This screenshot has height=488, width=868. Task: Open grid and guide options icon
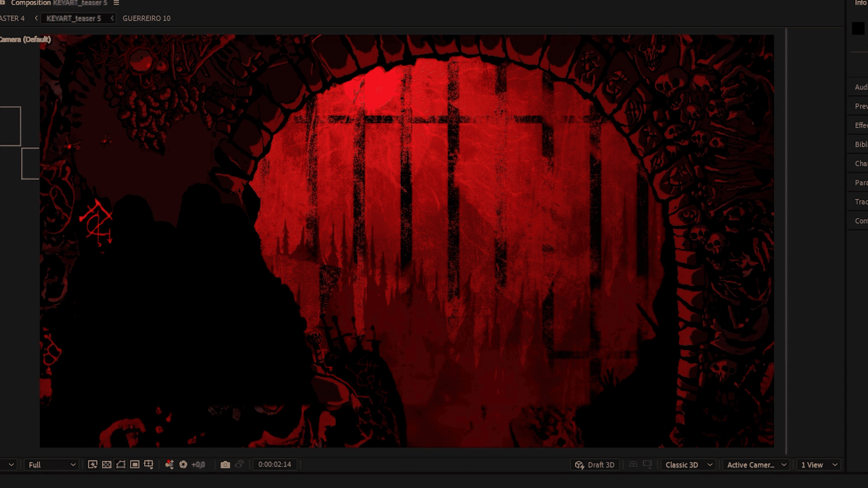point(149,465)
